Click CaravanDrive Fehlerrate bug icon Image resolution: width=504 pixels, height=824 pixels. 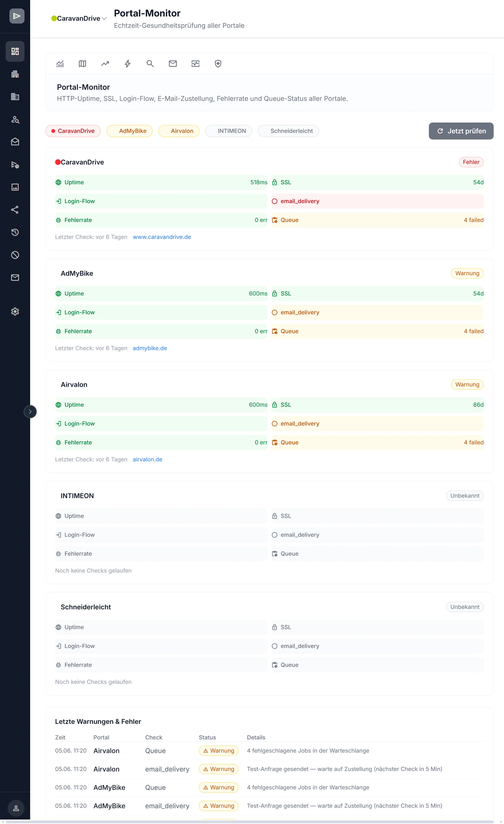point(58,220)
